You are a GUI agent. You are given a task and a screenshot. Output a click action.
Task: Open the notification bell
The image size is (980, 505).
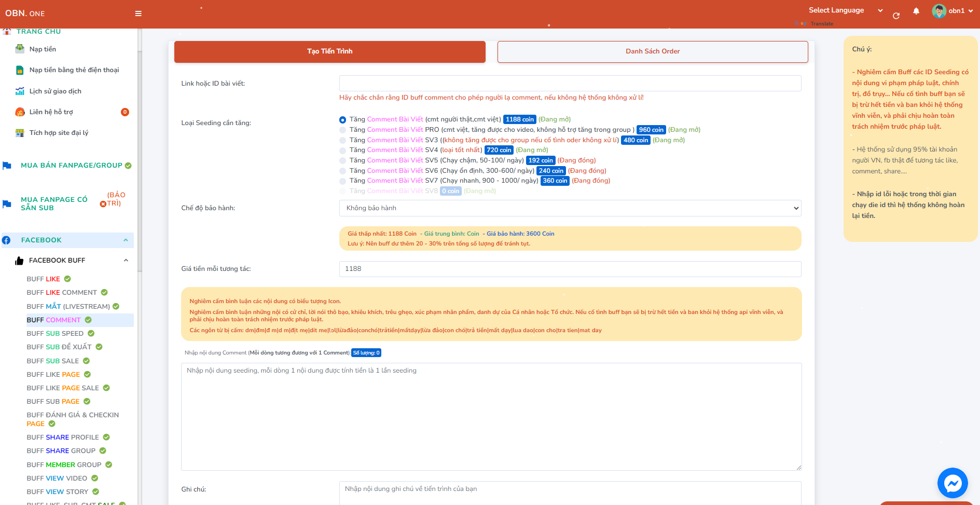(x=916, y=11)
